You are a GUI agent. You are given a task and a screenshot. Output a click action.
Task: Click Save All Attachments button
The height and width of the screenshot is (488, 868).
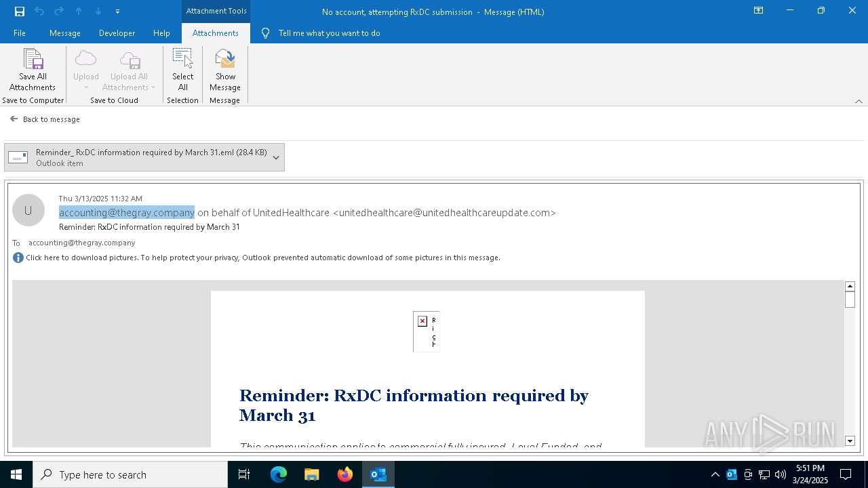pos(33,70)
